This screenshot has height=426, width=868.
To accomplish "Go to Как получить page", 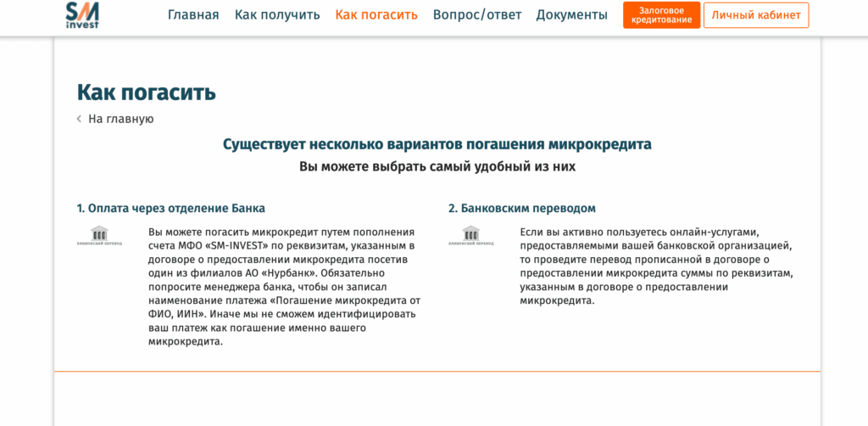I will click(x=277, y=14).
